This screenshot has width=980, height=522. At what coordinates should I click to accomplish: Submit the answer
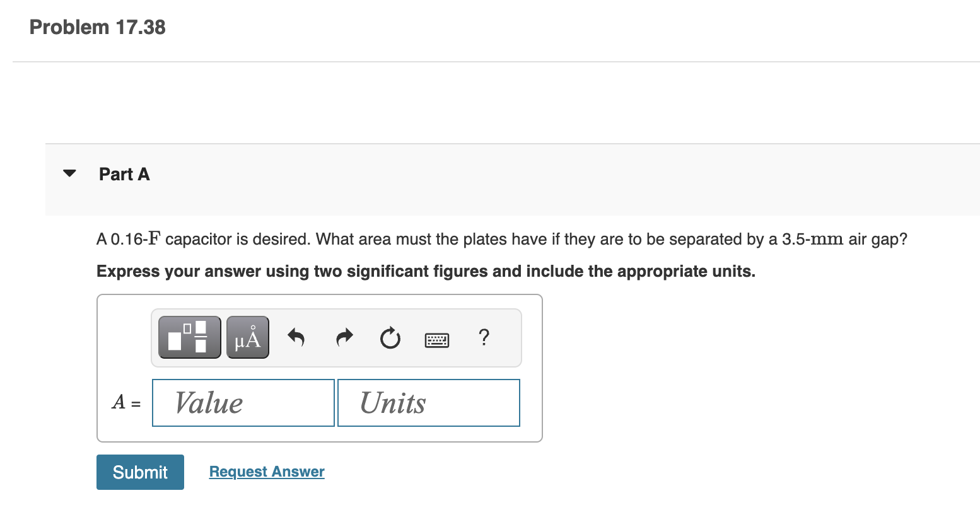(x=140, y=472)
